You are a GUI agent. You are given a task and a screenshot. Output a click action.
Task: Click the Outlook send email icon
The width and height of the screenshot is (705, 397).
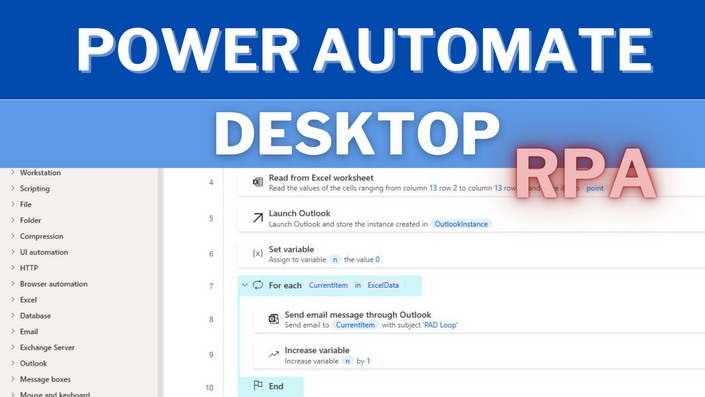click(x=273, y=319)
